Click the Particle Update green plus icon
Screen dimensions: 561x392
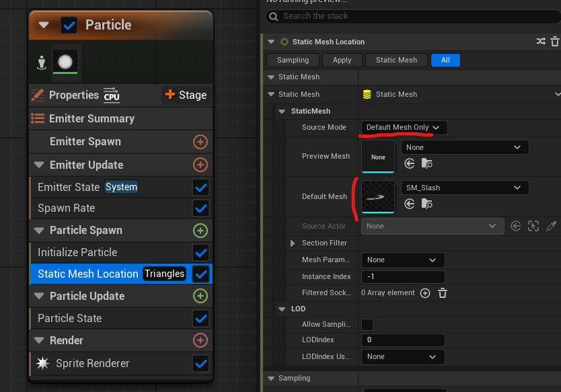coord(200,296)
